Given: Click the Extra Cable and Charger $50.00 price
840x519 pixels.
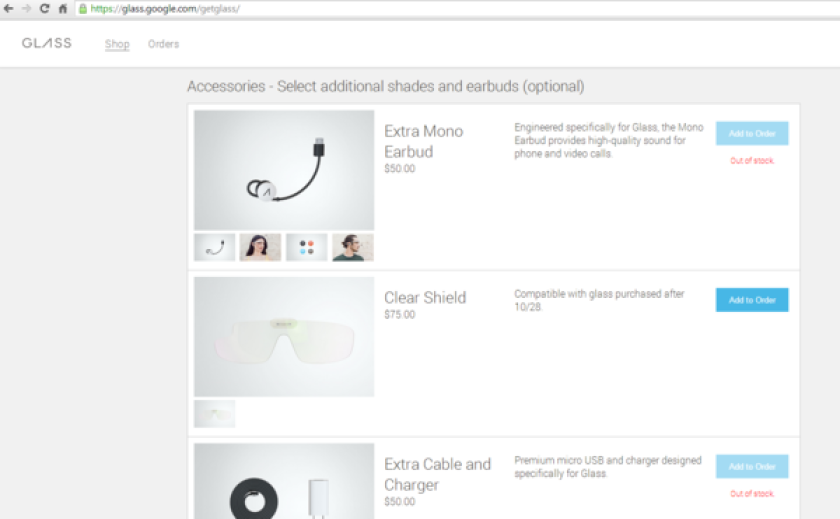Looking at the screenshot, I should (x=400, y=502).
